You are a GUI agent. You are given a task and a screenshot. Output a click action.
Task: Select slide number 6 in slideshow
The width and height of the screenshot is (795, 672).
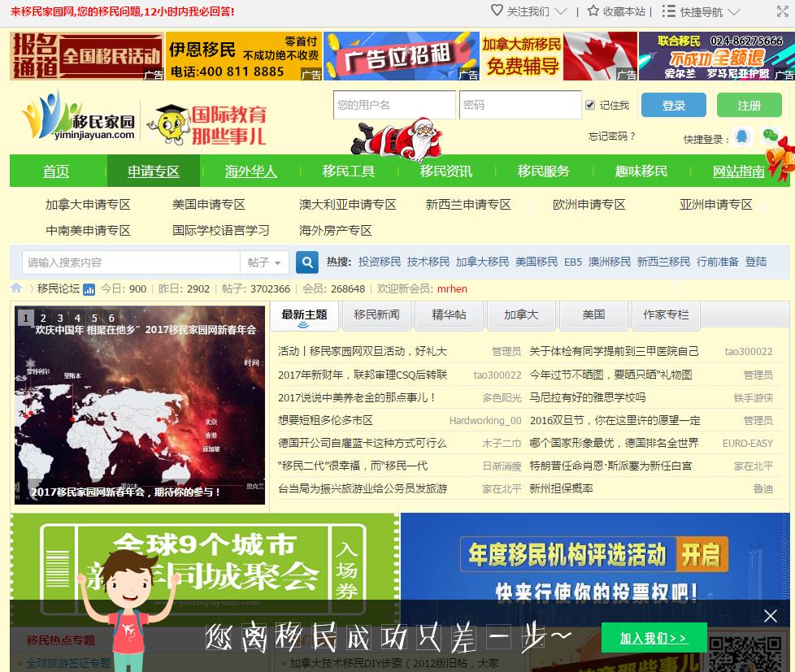111,319
